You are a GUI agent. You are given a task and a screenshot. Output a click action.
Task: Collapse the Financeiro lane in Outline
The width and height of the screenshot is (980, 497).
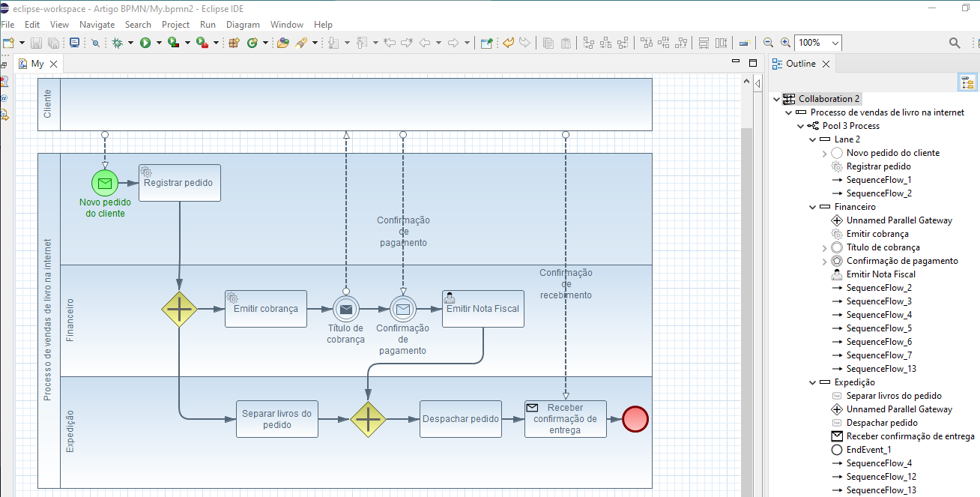pos(814,207)
